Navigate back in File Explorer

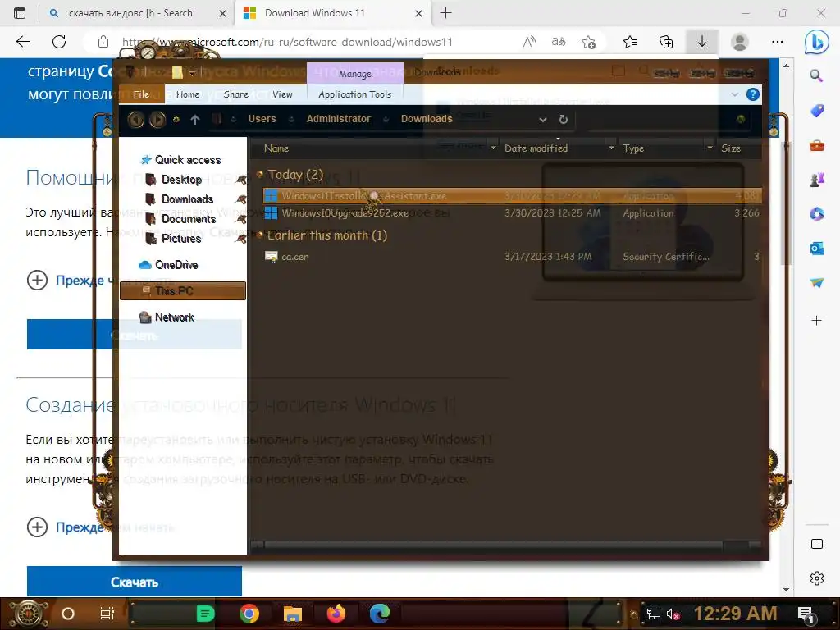(x=136, y=119)
